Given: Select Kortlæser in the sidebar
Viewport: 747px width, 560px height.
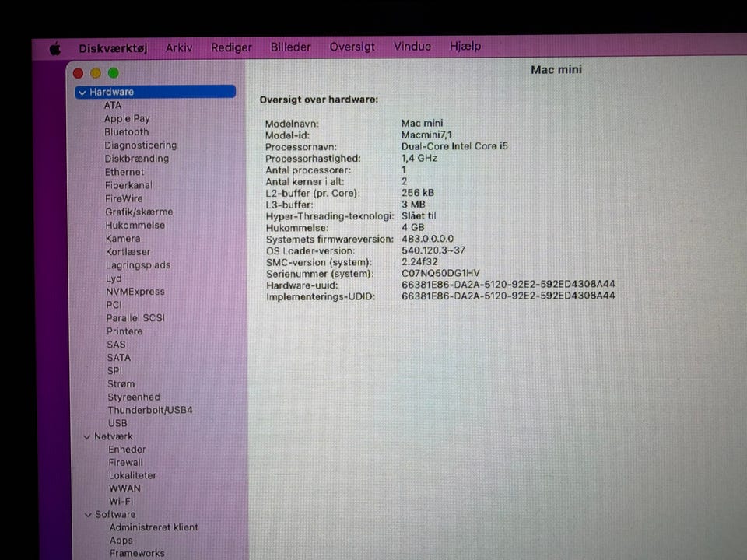Looking at the screenshot, I should pos(128,252).
